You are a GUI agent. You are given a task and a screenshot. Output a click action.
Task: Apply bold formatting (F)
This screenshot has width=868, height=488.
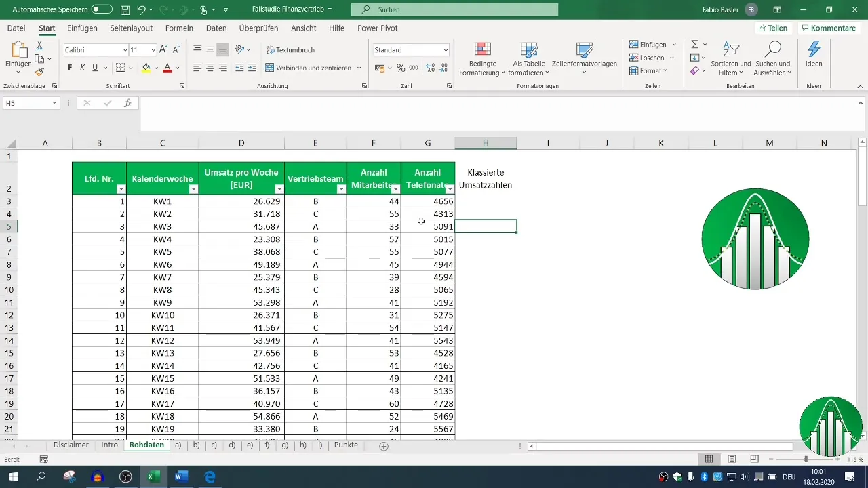point(70,68)
